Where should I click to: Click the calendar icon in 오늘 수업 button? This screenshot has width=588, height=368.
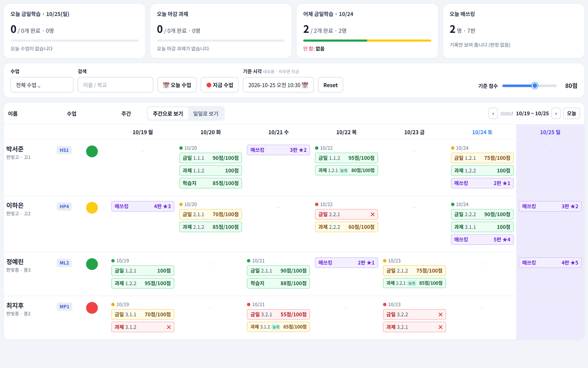point(166,85)
